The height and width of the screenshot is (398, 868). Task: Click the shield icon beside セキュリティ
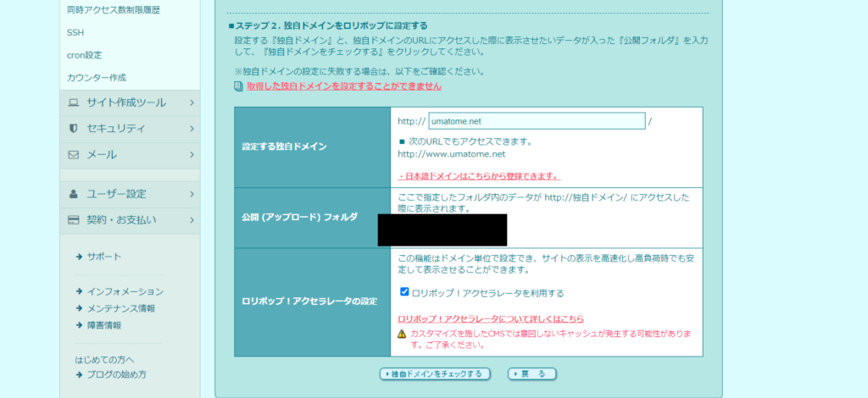pos(73,129)
